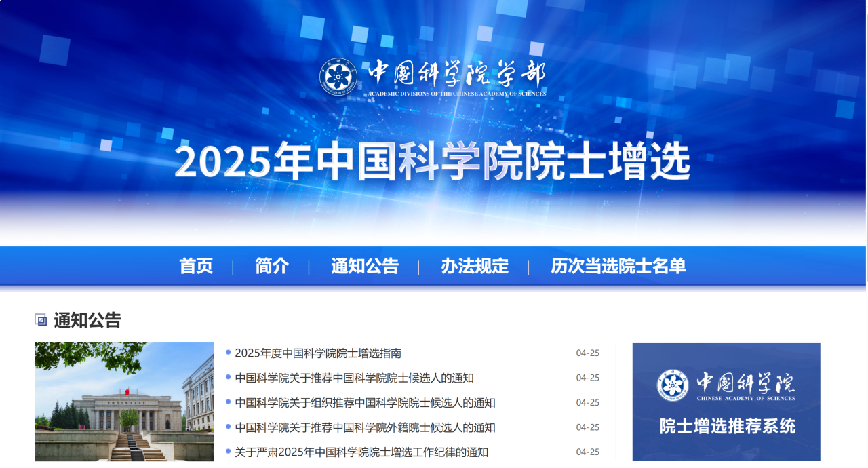Open 办法规定 in the navigation bar

tap(475, 266)
